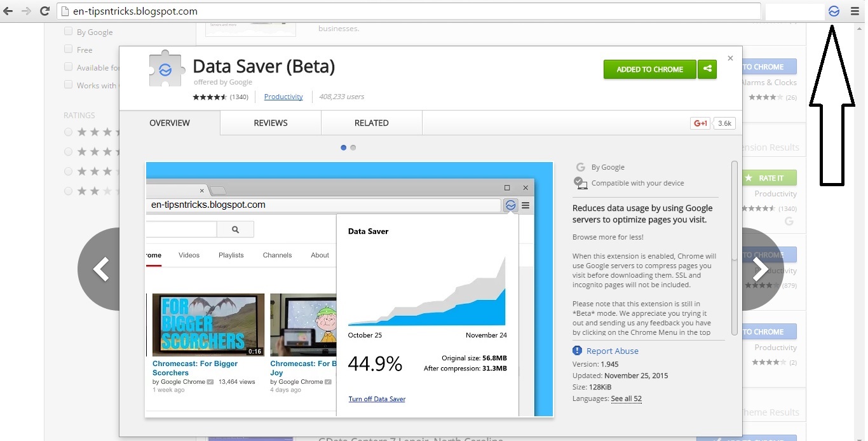Open the Chrome hamburger menu

[855, 11]
